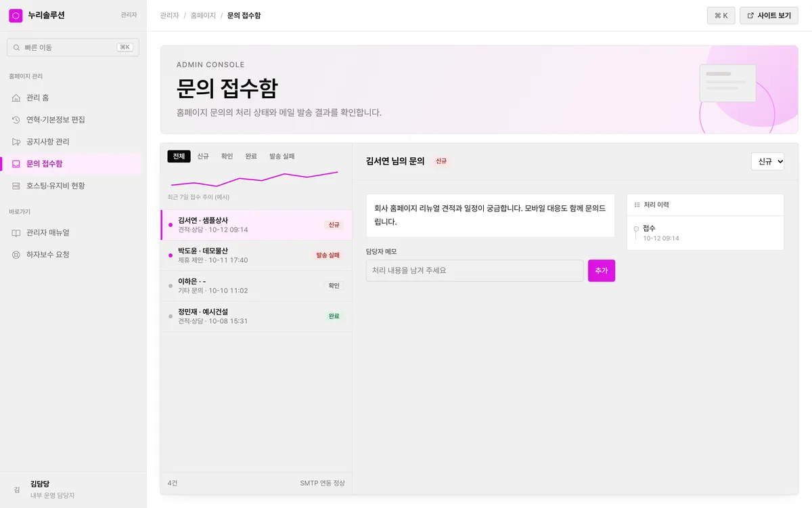Click the book icon beside 관리자 매뉴얼

[16, 233]
